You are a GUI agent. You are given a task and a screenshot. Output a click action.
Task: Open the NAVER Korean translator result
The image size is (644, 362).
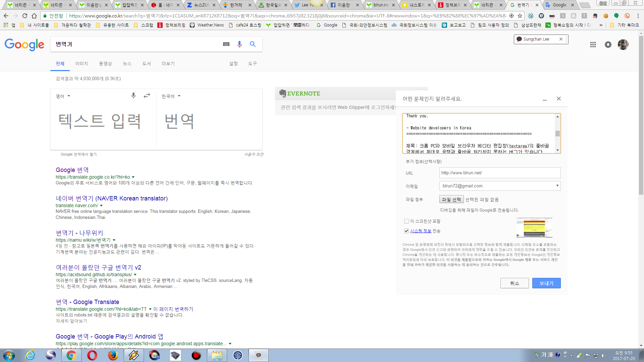coord(112,198)
